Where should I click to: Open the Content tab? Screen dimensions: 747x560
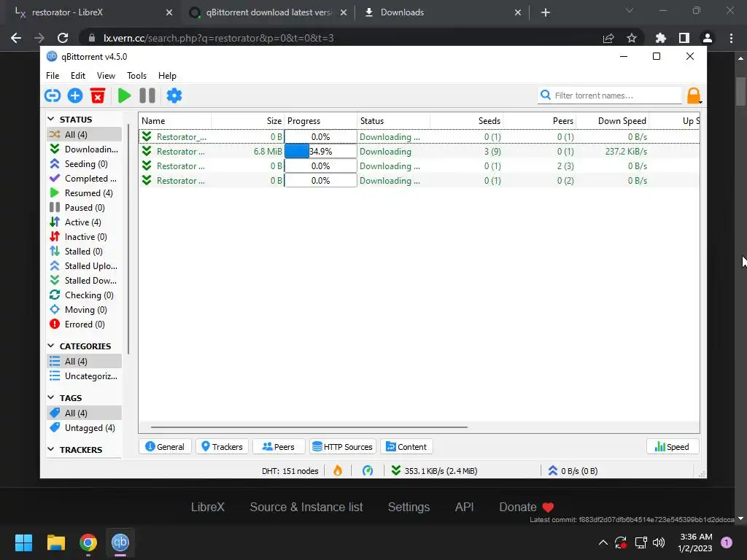[x=406, y=447]
